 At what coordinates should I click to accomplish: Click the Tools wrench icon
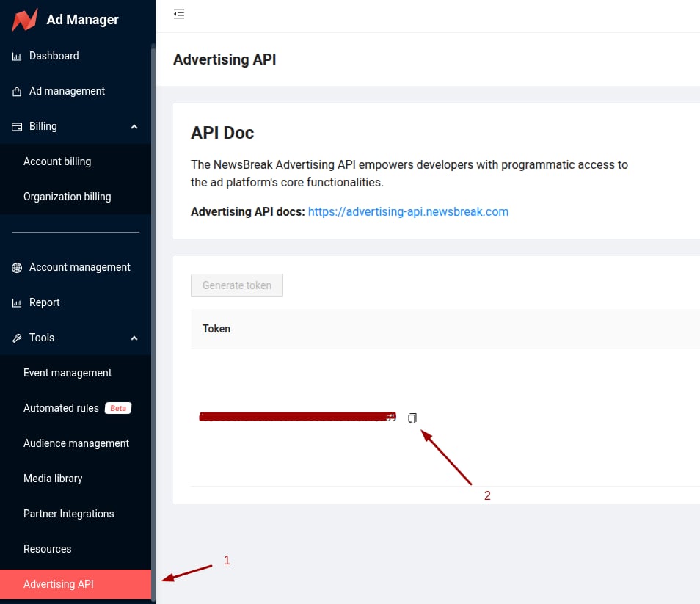click(17, 338)
